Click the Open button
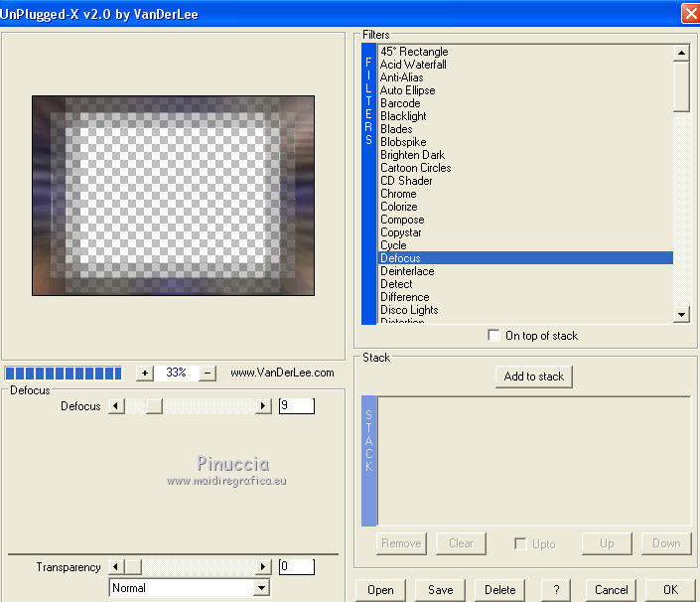This screenshot has height=602, width=700. pyautogui.click(x=380, y=590)
